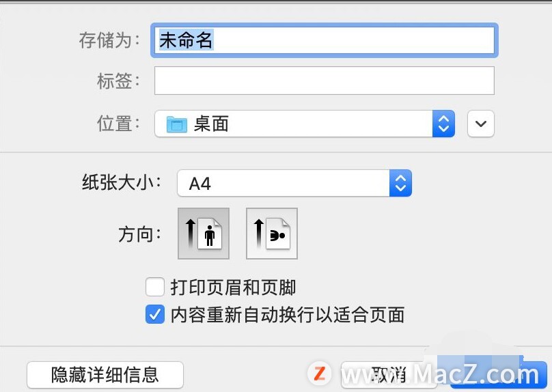Viewport: 552px width, 392px height.
Task: Select landscape orientation icon
Action: [272, 234]
